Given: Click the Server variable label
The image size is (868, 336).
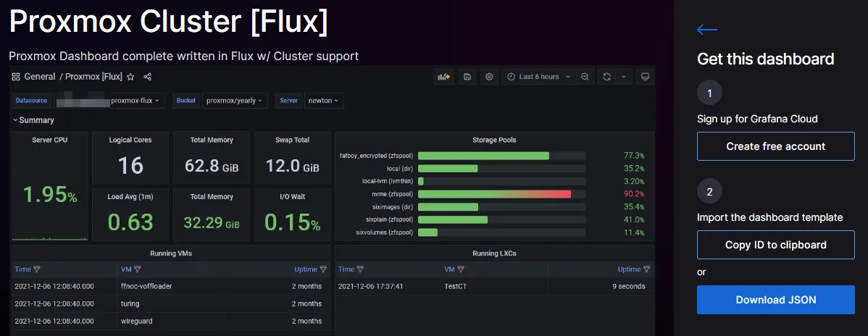Looking at the screenshot, I should [x=288, y=101].
